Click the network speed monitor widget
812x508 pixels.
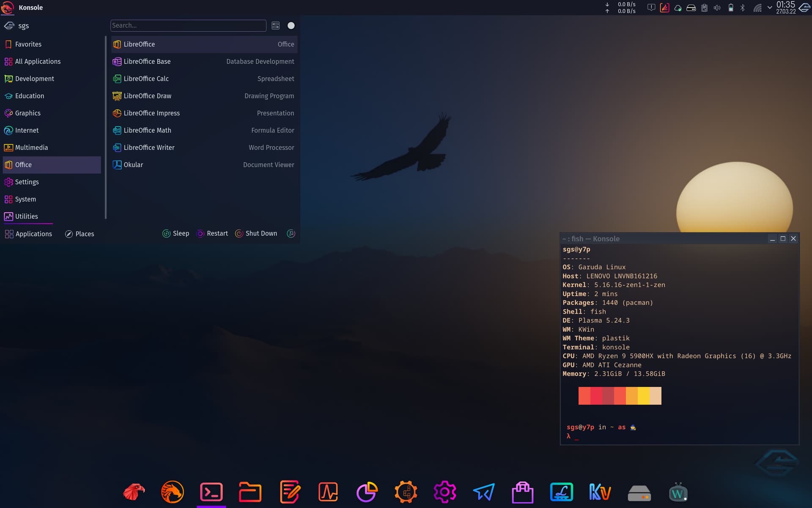click(620, 8)
